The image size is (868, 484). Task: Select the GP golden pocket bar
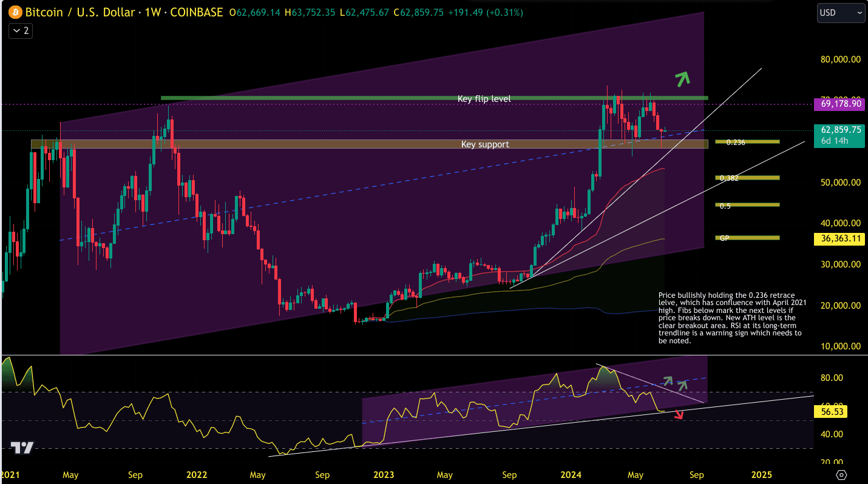(747, 238)
